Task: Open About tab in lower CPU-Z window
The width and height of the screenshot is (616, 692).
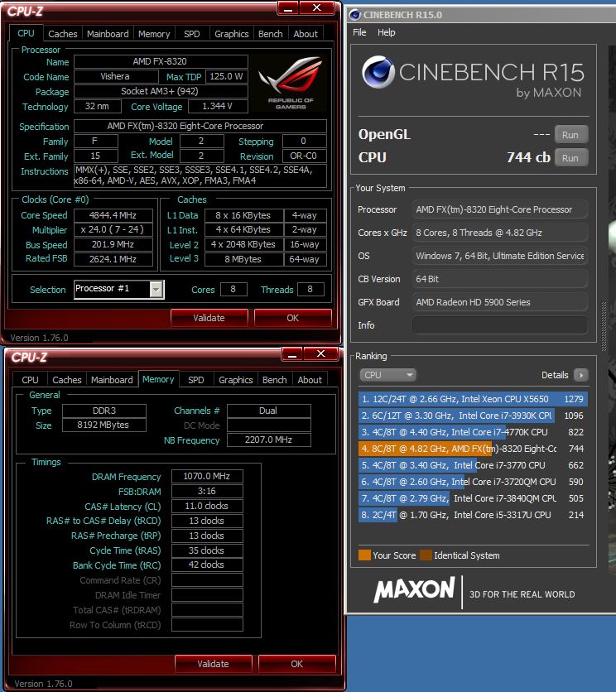Action: 310,380
